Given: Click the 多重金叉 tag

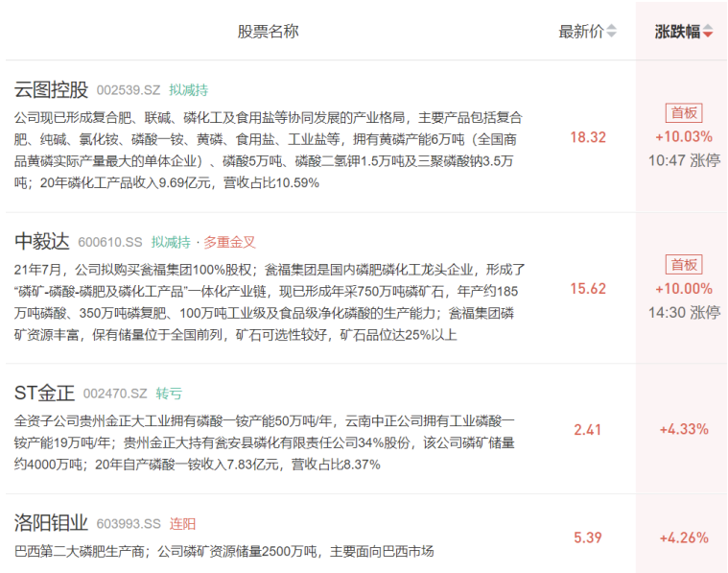Looking at the screenshot, I should click(x=229, y=242).
